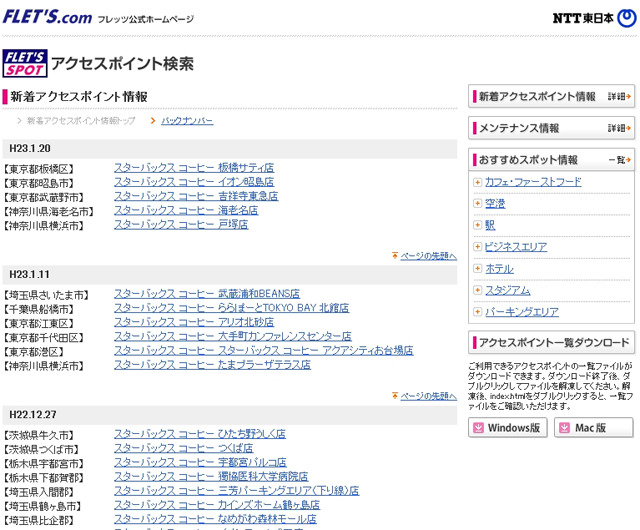Open the バックナンバー link

point(187,121)
